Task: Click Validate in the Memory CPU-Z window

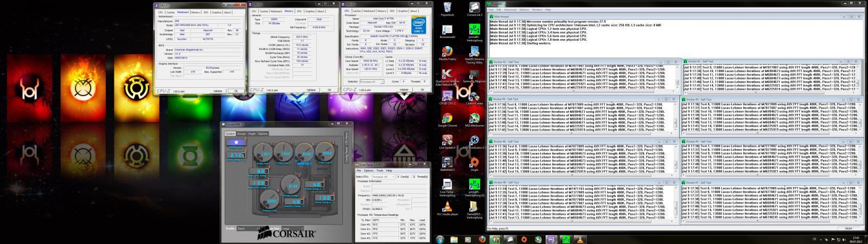Action: pyautogui.click(x=311, y=90)
